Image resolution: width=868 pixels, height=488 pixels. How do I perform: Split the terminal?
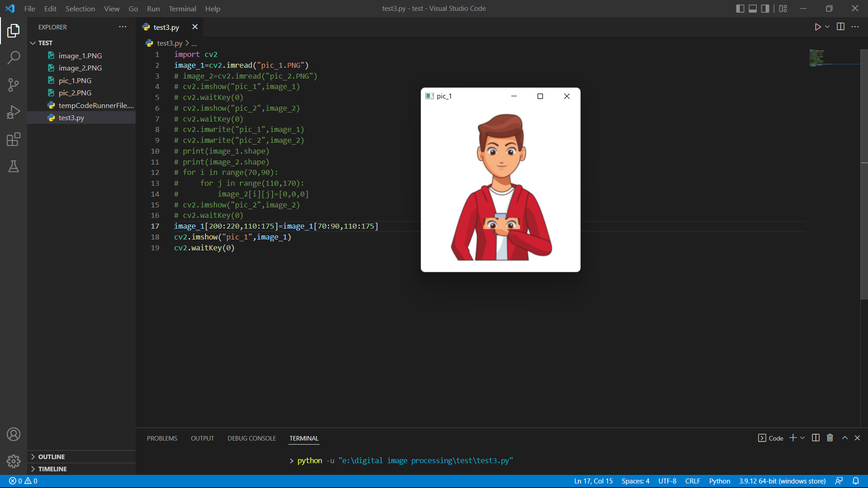coord(816,438)
